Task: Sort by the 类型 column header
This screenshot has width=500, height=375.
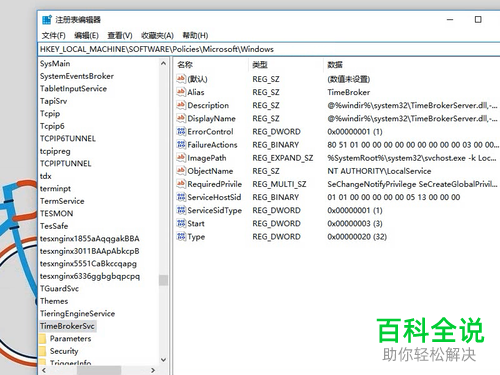Action: pyautogui.click(x=260, y=65)
